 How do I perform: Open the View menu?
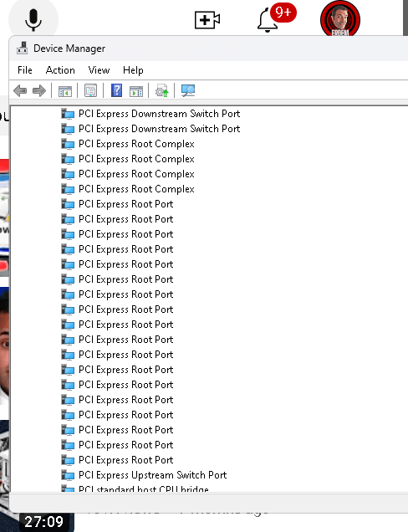click(x=99, y=70)
